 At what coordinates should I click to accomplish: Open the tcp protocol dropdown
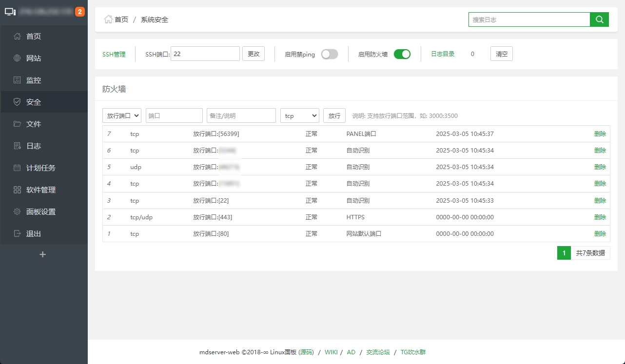[299, 115]
